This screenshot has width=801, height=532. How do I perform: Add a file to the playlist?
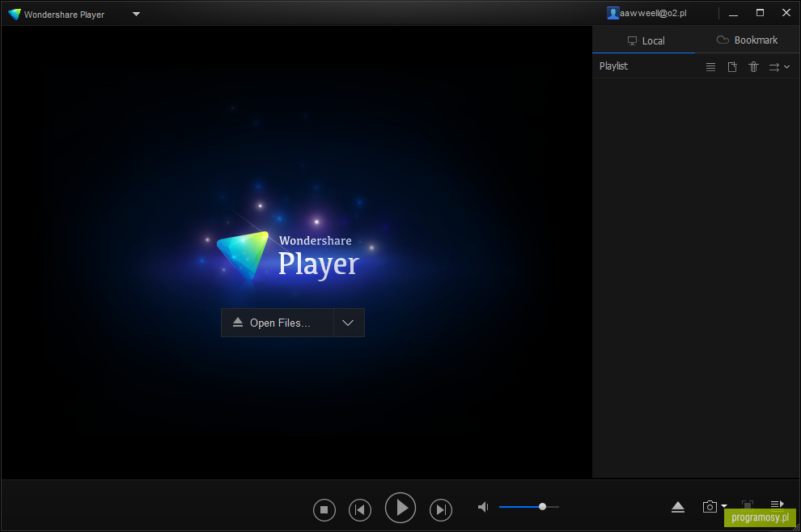tap(732, 67)
